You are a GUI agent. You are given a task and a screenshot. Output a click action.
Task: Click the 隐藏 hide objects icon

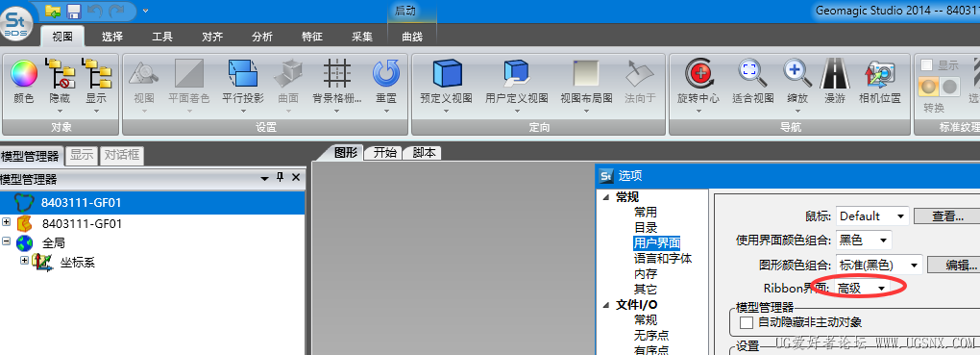(61, 74)
